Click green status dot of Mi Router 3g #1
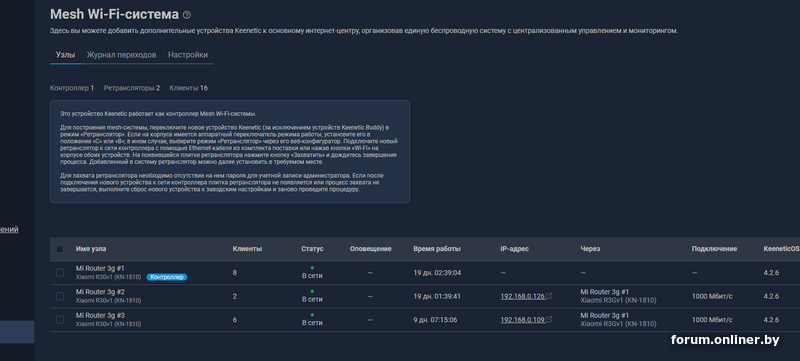 coord(312,268)
